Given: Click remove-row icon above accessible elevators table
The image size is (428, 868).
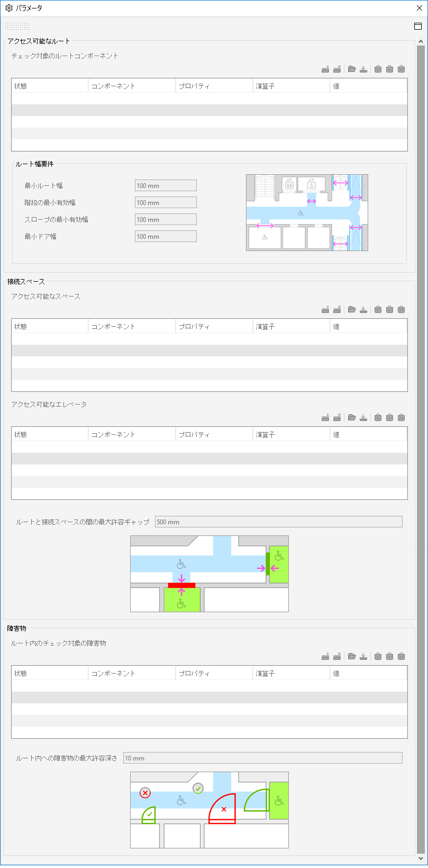Looking at the screenshot, I should (337, 417).
